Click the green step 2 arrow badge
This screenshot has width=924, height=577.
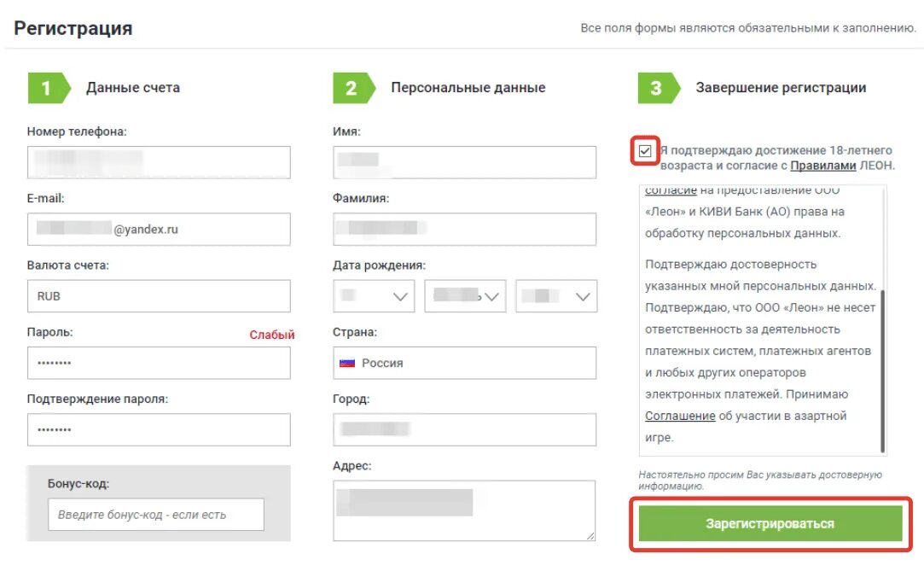(x=354, y=88)
